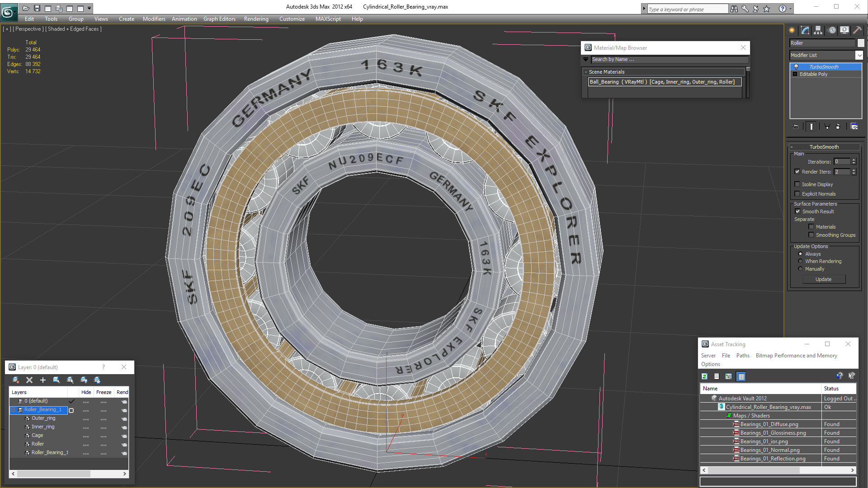Click Create New Layer icon in Layer dialog
This screenshot has height=488, width=868.
click(16, 380)
